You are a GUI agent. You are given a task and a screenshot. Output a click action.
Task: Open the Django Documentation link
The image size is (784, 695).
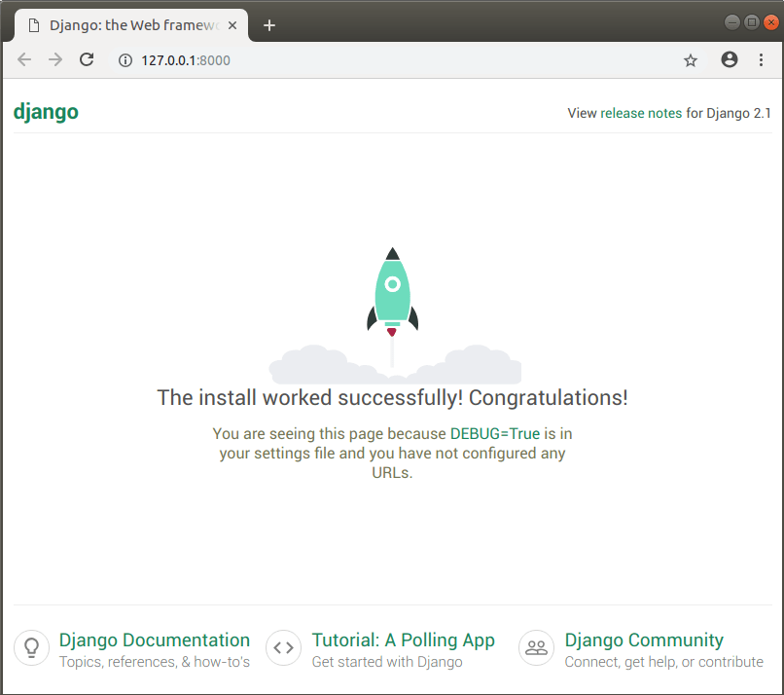tap(155, 640)
